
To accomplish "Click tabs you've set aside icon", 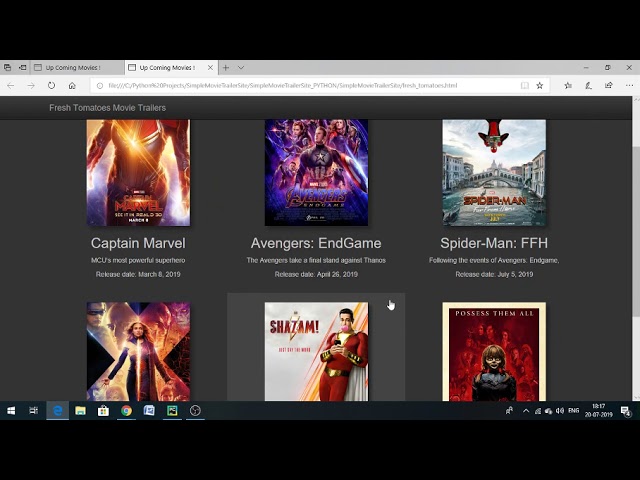I will pyautogui.click(x=7, y=67).
